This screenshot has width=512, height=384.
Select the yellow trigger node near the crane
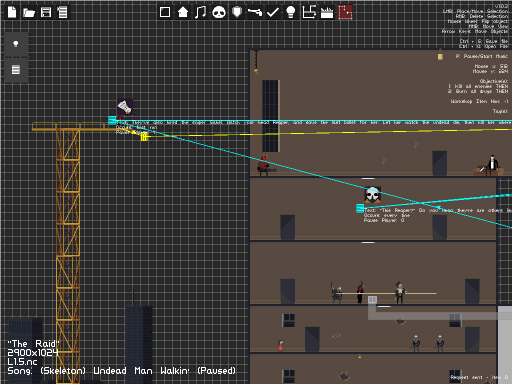point(144,137)
